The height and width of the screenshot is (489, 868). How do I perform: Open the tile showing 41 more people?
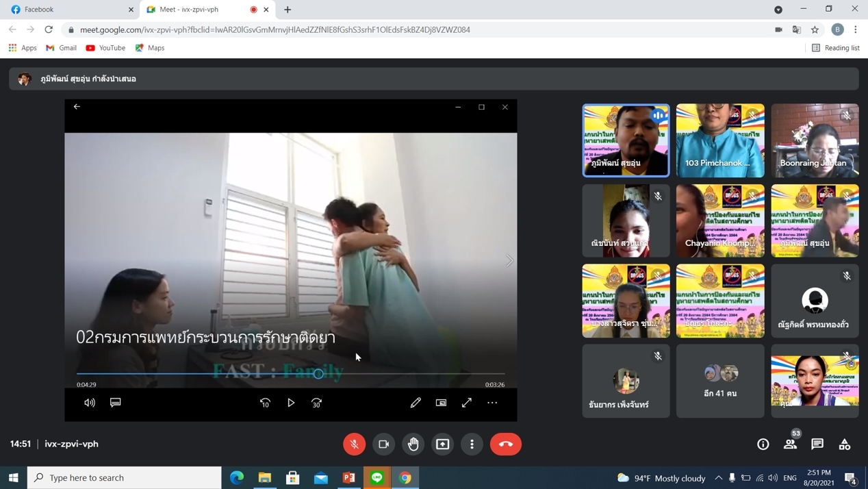(720, 381)
